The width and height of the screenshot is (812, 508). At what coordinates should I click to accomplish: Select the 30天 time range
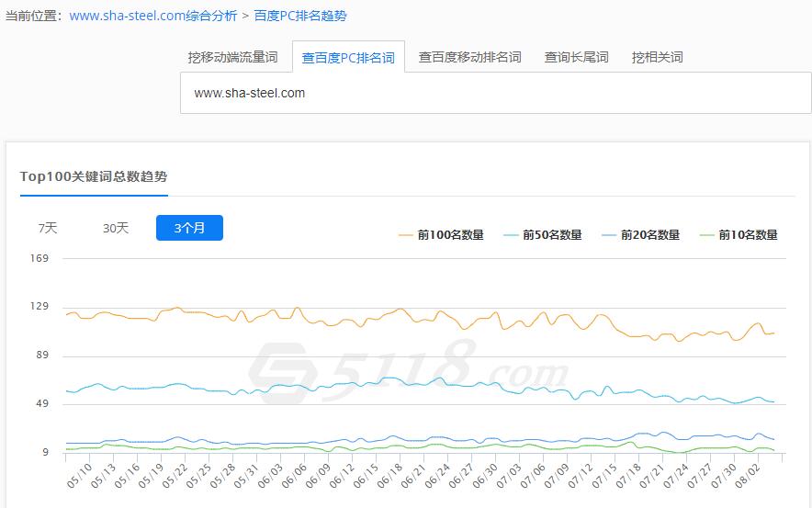pos(116,228)
